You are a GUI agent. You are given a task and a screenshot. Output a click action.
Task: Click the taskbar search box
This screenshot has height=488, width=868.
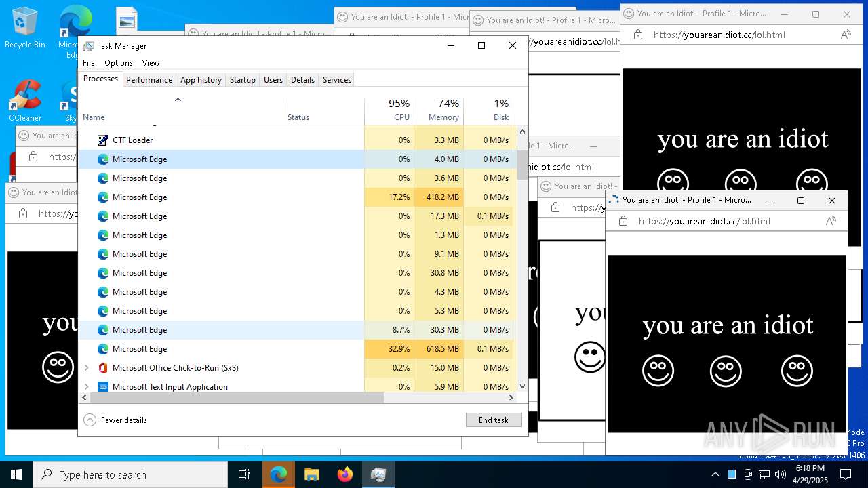tap(130, 474)
